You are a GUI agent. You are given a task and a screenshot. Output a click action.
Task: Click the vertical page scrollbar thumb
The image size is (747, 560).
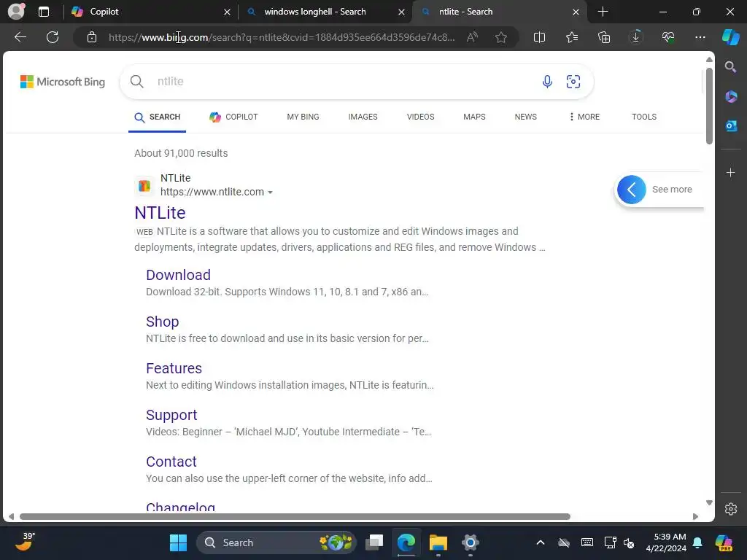pos(709,106)
